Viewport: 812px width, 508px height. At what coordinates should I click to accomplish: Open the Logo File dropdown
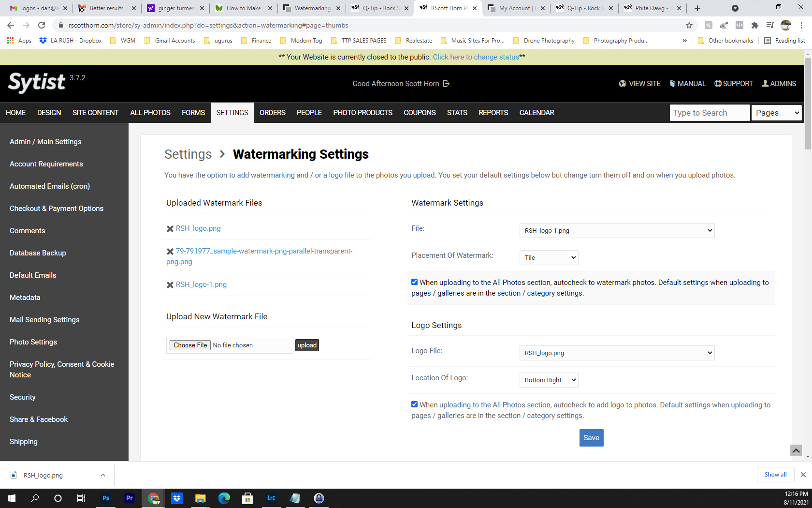pos(617,353)
